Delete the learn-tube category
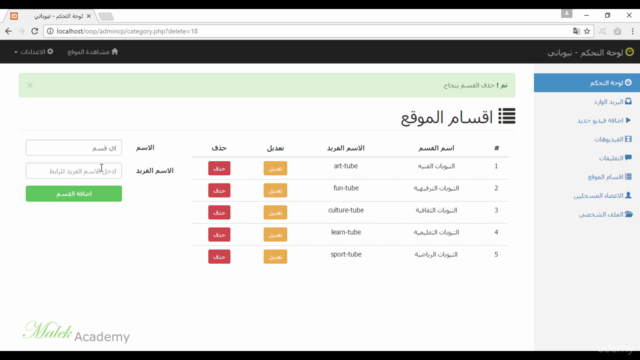640x360 pixels. (x=219, y=234)
